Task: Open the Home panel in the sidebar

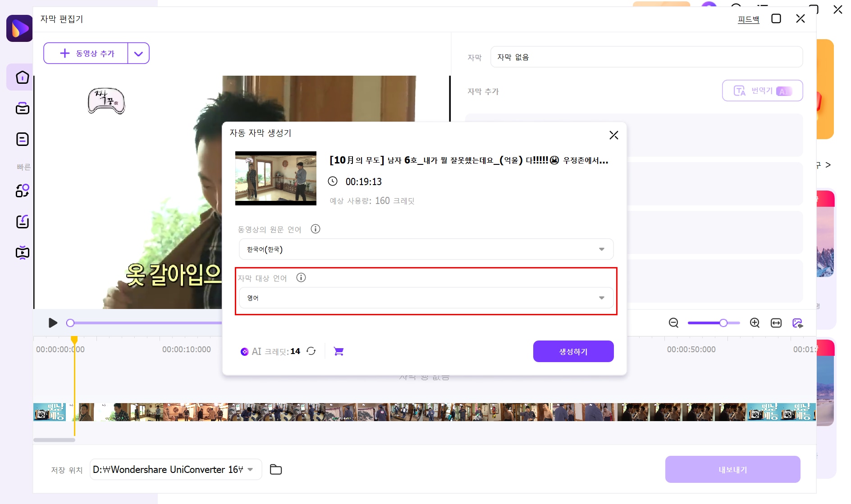Action: coord(22,77)
